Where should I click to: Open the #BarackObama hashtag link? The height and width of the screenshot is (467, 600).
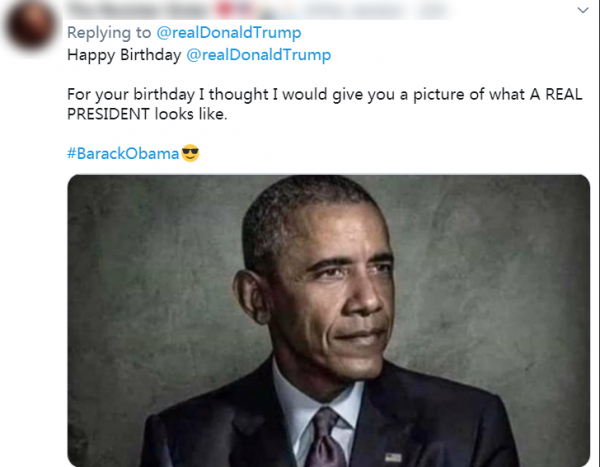122,154
